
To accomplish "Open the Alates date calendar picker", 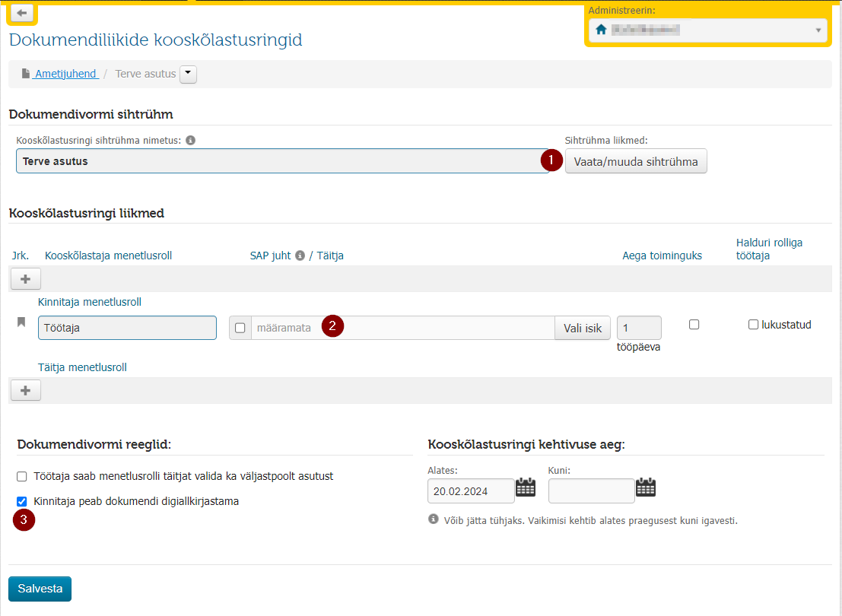I will point(525,487).
